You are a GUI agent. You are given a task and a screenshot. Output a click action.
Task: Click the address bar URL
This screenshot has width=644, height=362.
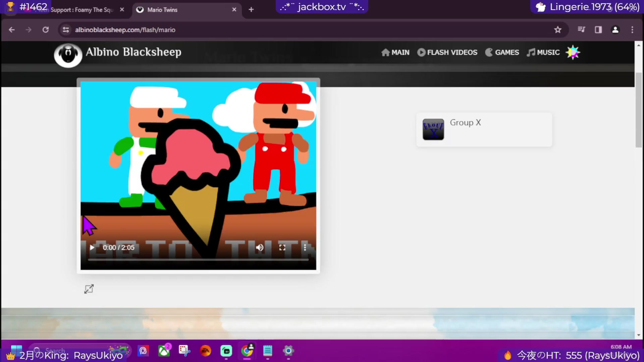coord(125,30)
